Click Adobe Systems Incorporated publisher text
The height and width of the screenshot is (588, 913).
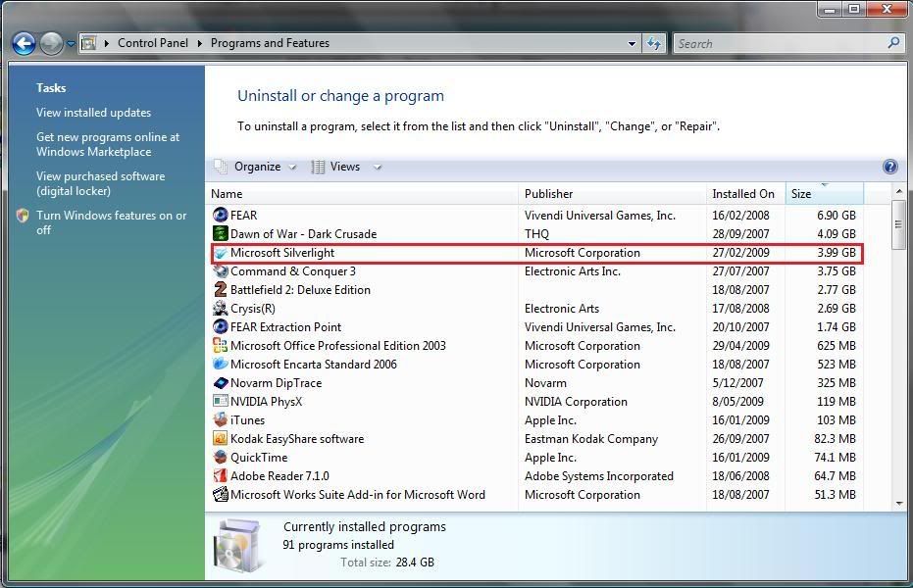(x=598, y=475)
